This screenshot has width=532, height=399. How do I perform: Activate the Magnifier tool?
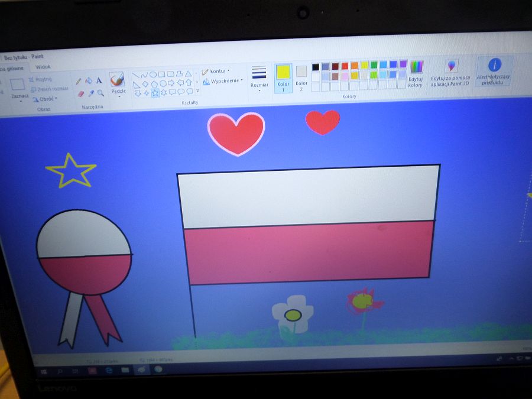coord(100,93)
